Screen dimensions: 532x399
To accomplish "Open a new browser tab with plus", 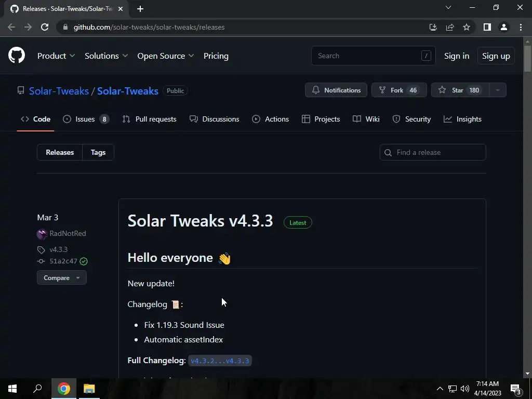I will coord(140,9).
